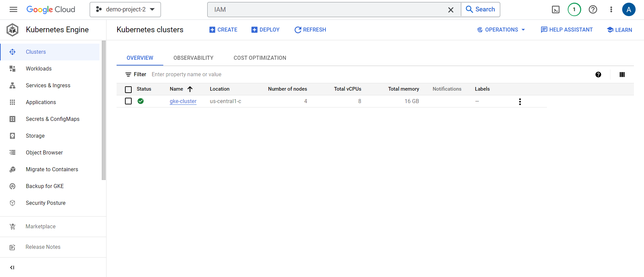
Task: Clear the IAM search text
Action: click(450, 10)
